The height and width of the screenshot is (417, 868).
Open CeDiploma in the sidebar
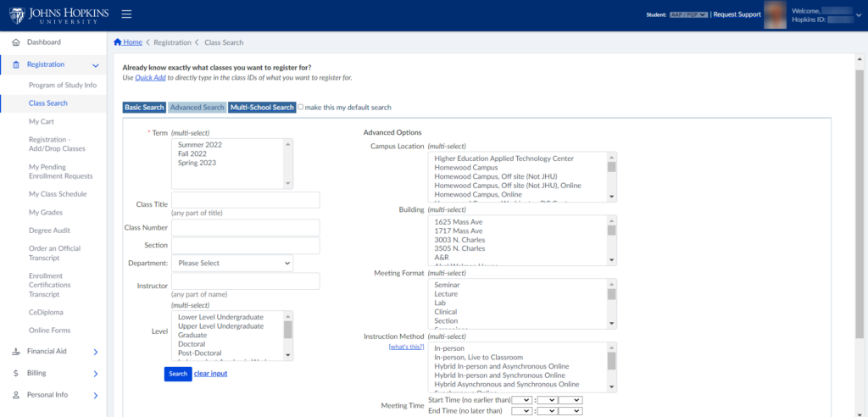(46, 313)
